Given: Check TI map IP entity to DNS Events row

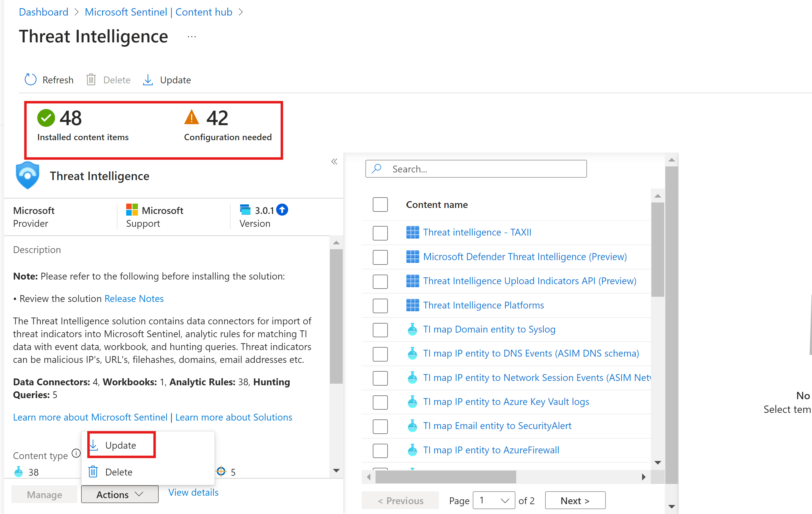Looking at the screenshot, I should click(380, 354).
